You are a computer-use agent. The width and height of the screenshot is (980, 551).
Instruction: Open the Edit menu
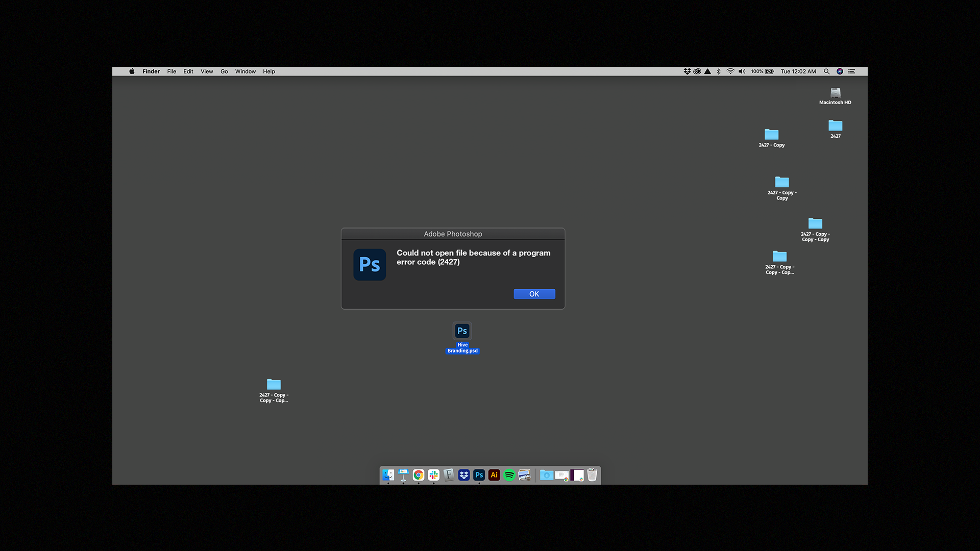[x=188, y=71]
